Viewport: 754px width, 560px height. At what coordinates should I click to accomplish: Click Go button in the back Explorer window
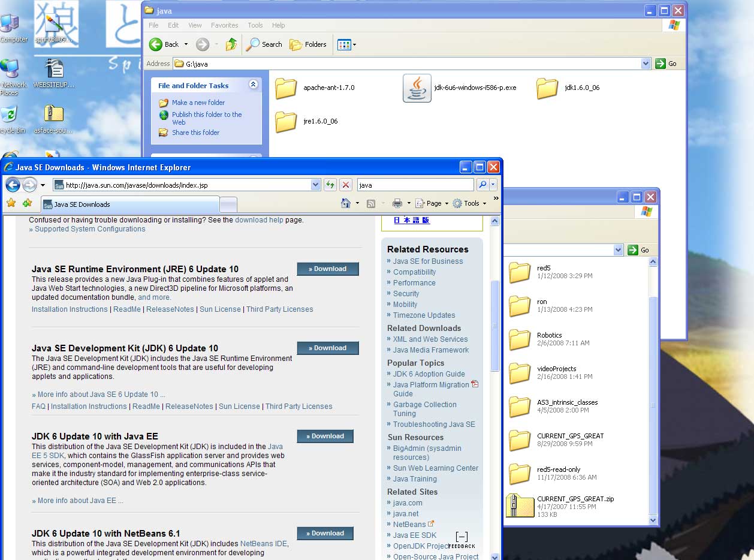(x=639, y=250)
